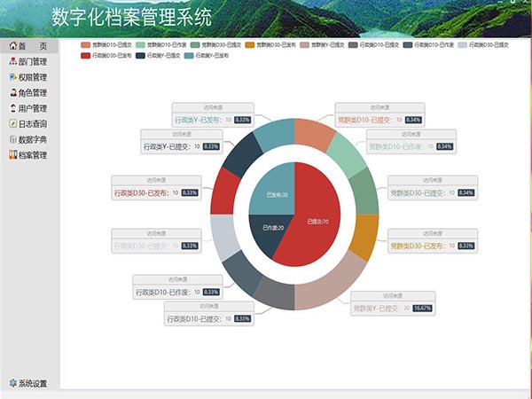Click the 数字化档案管理系统 header title
The height and width of the screenshot is (399, 532).
pyautogui.click(x=131, y=16)
